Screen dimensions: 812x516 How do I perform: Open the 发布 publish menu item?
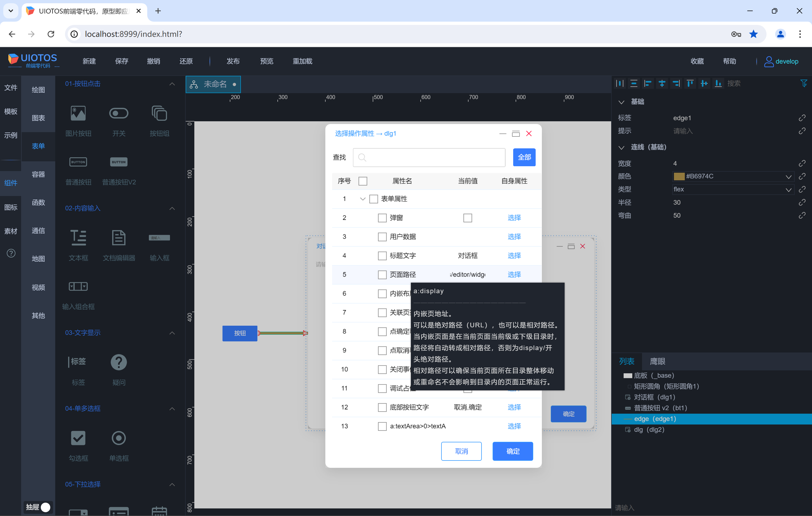coord(233,61)
